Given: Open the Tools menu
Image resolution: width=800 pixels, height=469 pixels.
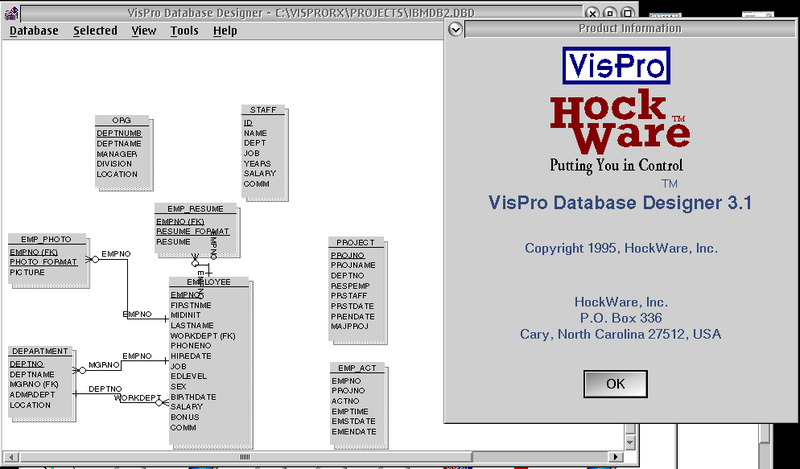Looking at the screenshot, I should [x=184, y=31].
